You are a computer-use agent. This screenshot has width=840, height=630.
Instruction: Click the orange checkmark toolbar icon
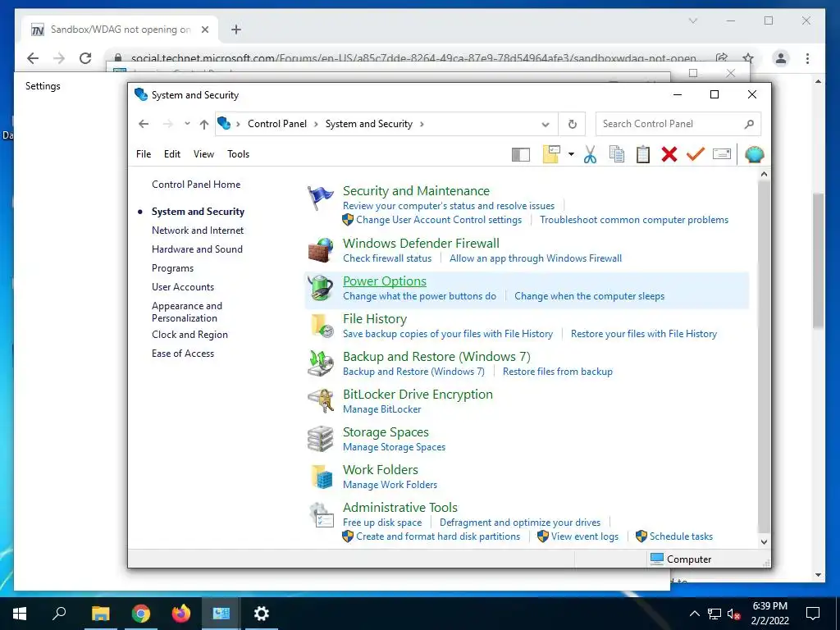(x=696, y=154)
